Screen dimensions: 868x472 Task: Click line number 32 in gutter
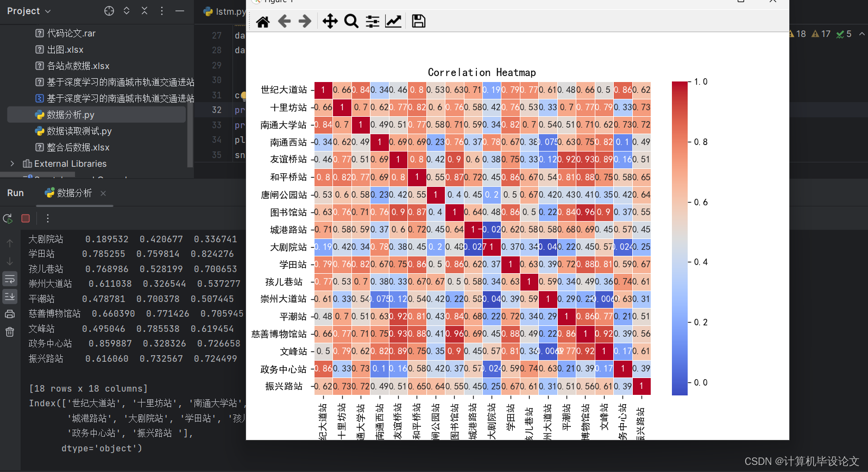(x=217, y=110)
